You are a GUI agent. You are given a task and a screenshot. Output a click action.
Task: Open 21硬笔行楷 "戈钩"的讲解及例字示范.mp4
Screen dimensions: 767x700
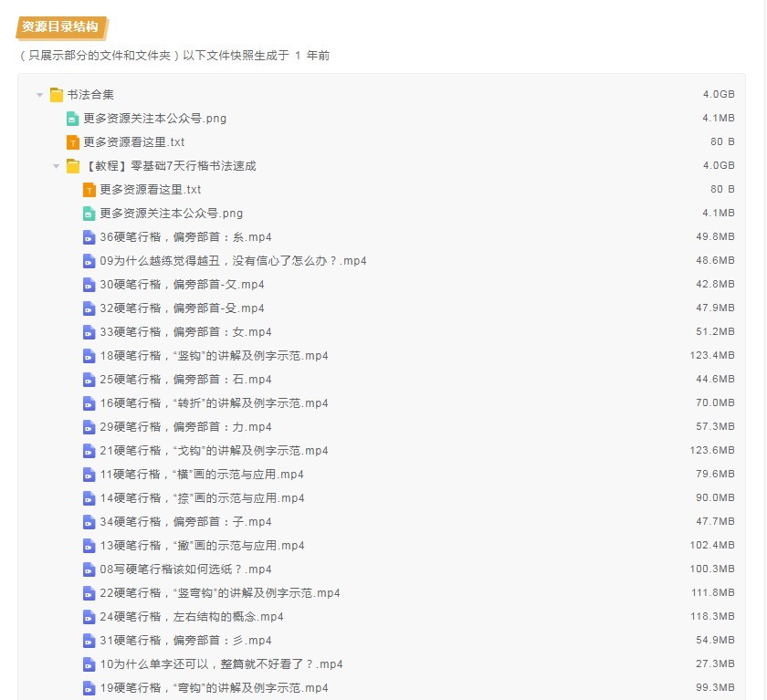pos(214,451)
